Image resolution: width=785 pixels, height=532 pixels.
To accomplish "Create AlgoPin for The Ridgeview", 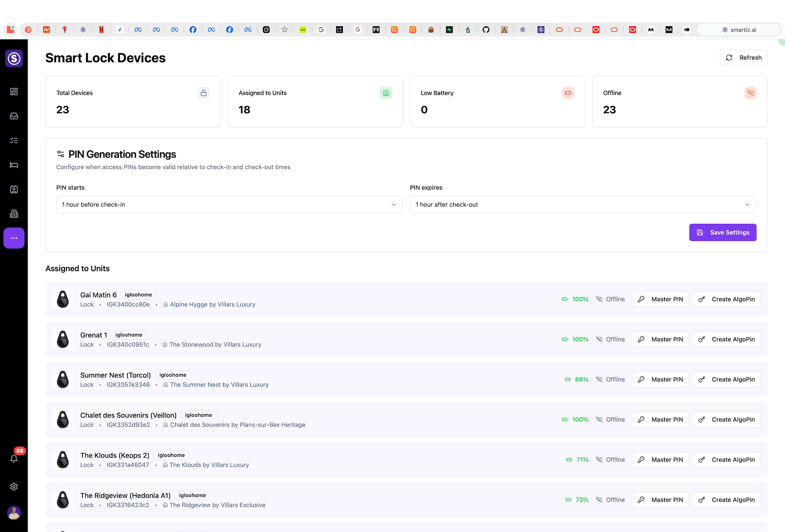I will 726,500.
